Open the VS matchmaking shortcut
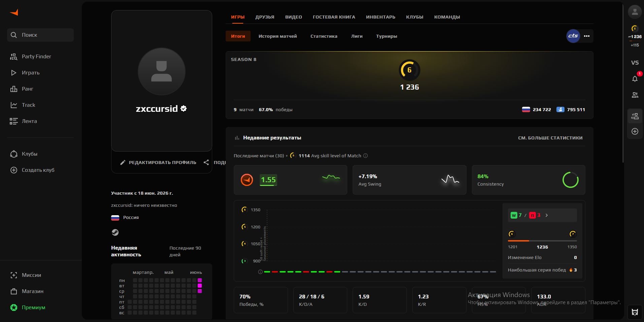This screenshot has height=322, width=644. tap(635, 63)
